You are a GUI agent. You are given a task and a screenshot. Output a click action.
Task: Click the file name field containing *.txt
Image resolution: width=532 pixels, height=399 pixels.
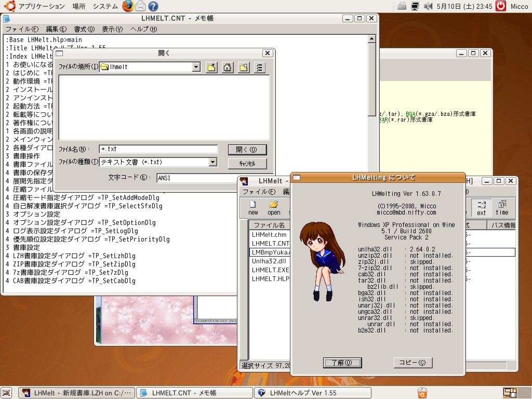[158, 149]
